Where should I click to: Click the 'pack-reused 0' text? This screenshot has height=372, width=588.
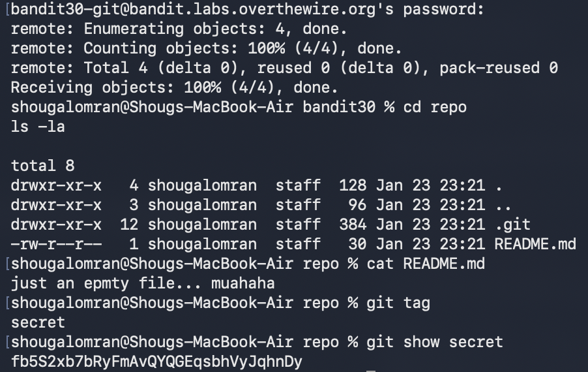[499, 68]
